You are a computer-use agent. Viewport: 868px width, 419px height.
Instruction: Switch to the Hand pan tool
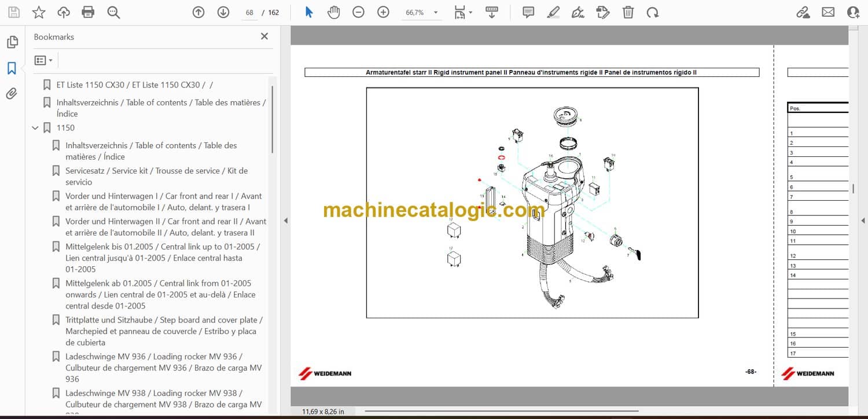(334, 12)
